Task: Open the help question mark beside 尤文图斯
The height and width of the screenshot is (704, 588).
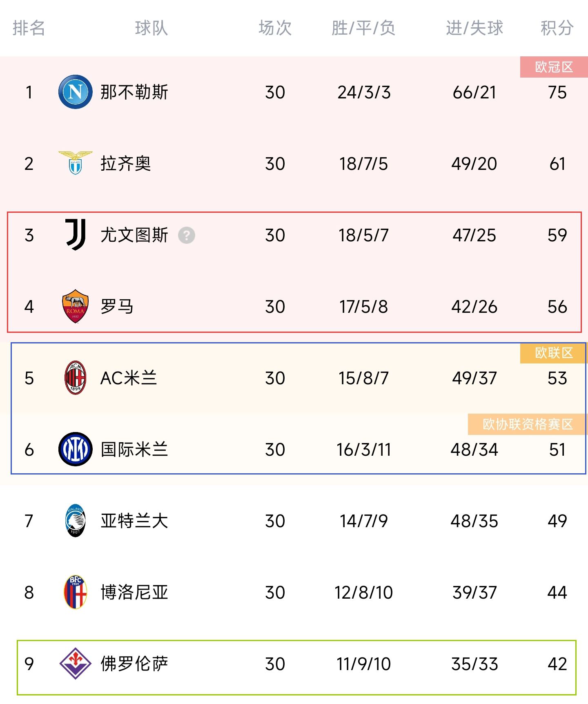Action: 187,235
